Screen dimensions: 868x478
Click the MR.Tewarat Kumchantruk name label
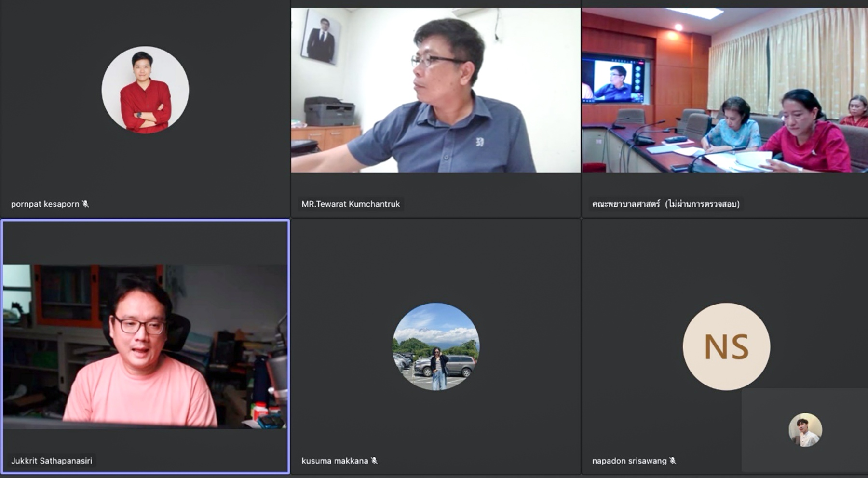[x=351, y=204]
